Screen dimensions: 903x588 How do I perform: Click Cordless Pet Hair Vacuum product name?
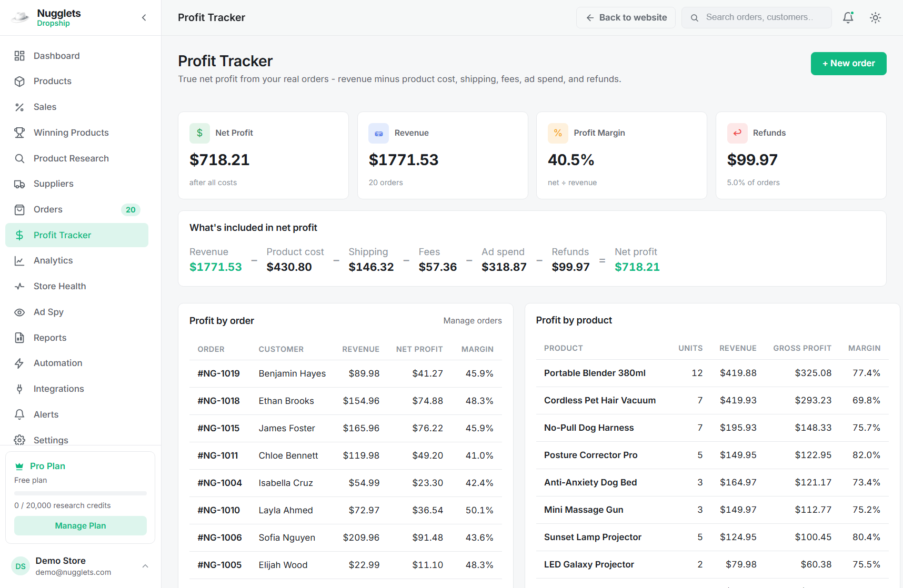pos(600,401)
